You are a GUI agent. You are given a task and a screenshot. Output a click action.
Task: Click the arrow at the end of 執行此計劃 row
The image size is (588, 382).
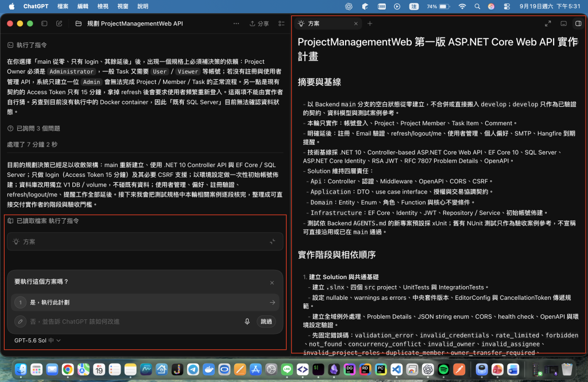pyautogui.click(x=272, y=302)
